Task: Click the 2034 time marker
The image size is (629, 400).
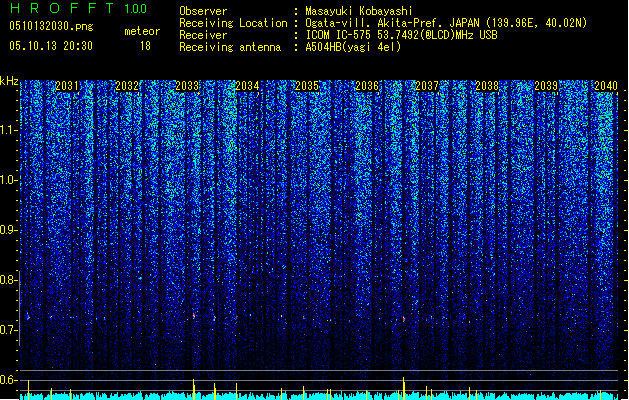Action: click(x=247, y=86)
